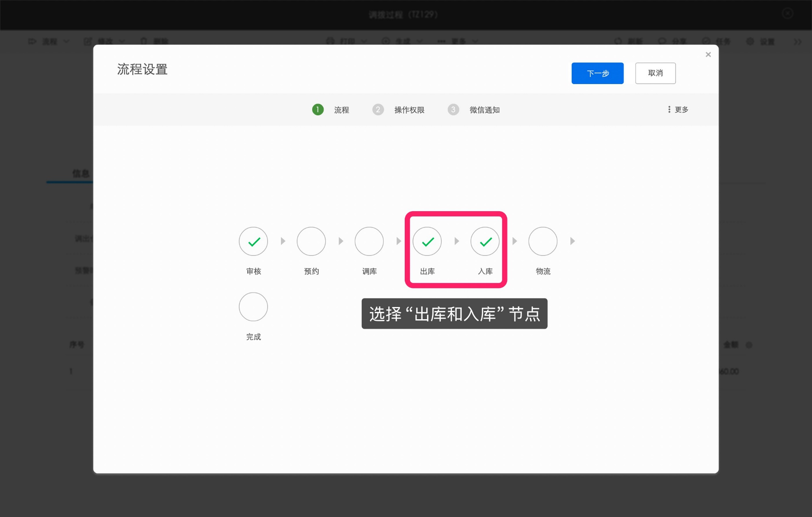The image size is (812, 517).
Task: Toggle the checked 出库 node
Action: [427, 241]
